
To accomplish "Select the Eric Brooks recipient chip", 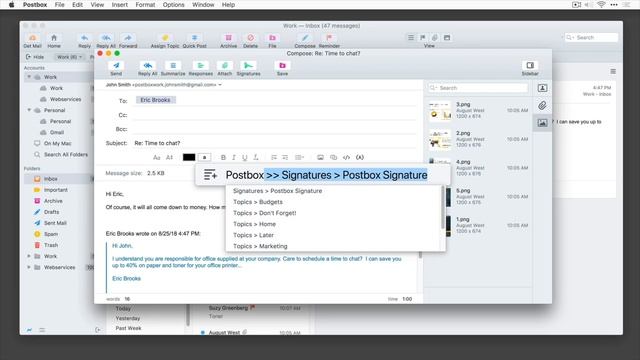I will pos(156,100).
